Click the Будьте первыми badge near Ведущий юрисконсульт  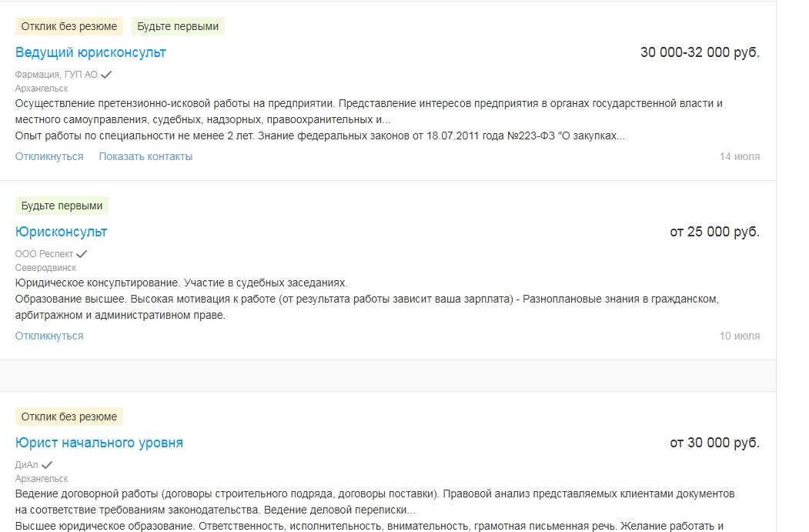tap(178, 25)
